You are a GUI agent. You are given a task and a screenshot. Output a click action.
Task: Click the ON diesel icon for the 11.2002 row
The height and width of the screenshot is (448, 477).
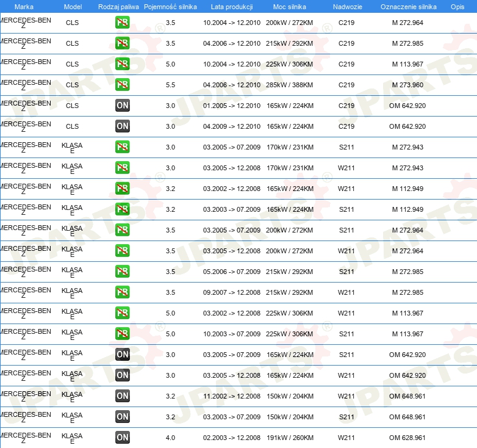[122, 396]
